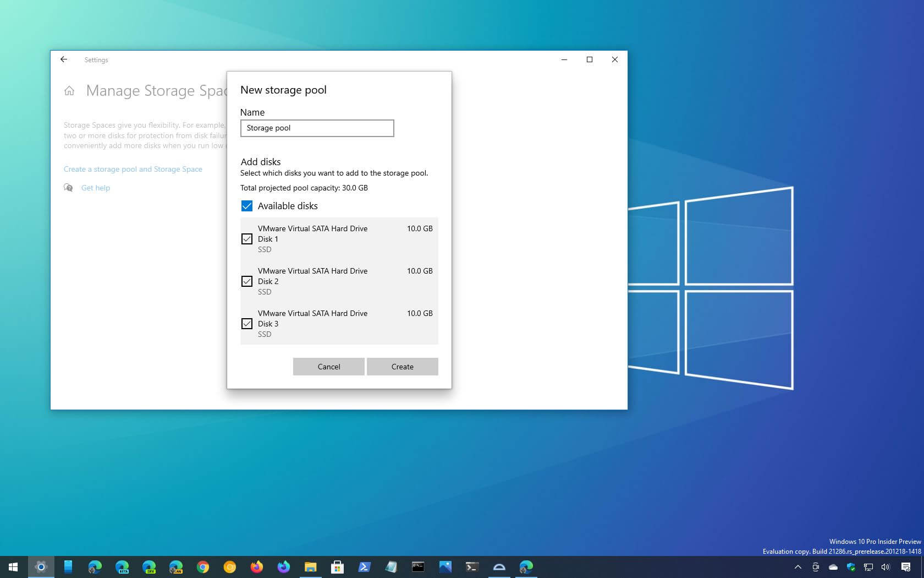
Task: Uncheck the Disk 2 checkbox
Action: click(x=247, y=281)
